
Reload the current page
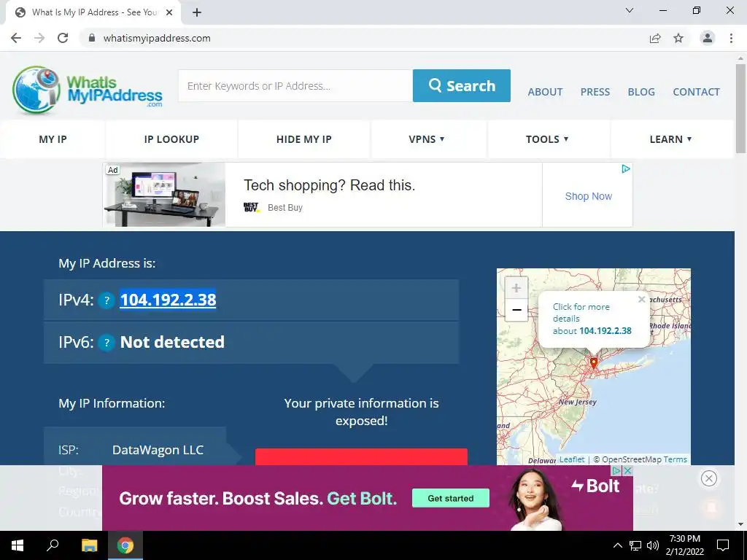click(63, 38)
